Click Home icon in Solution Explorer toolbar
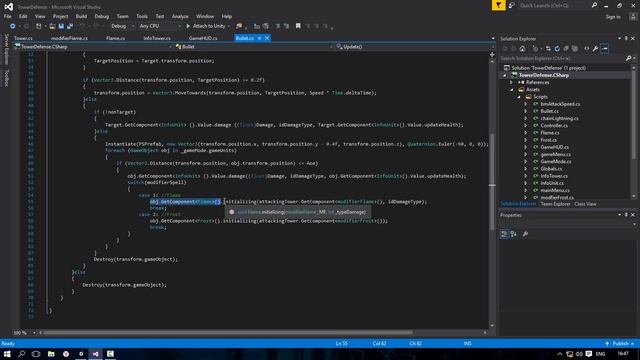 coord(522,49)
